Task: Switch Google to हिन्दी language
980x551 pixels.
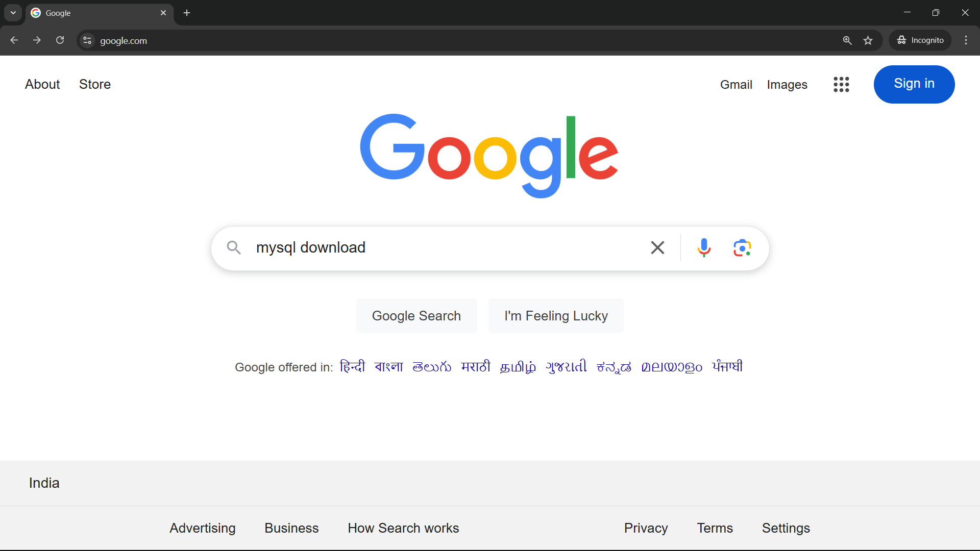Action: click(352, 367)
